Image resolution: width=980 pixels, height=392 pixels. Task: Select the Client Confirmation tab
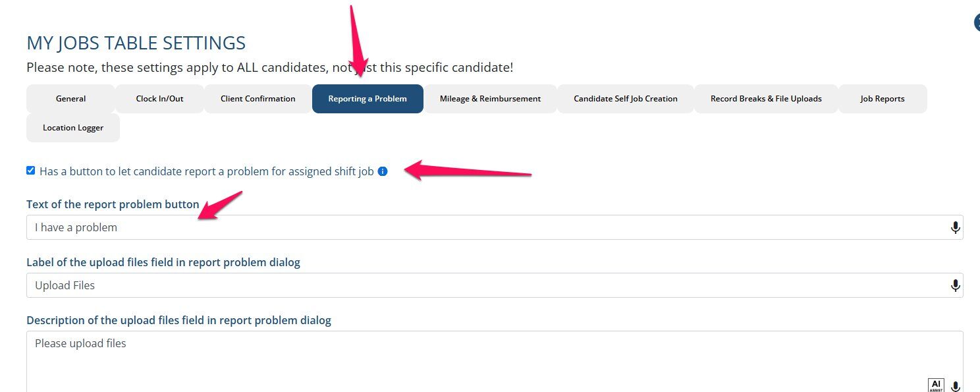click(x=258, y=98)
